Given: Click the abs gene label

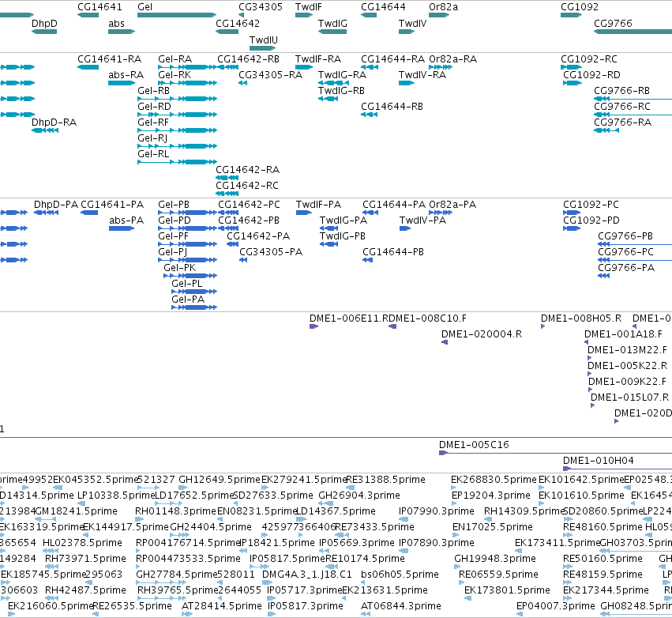Looking at the screenshot, I should (116, 23).
